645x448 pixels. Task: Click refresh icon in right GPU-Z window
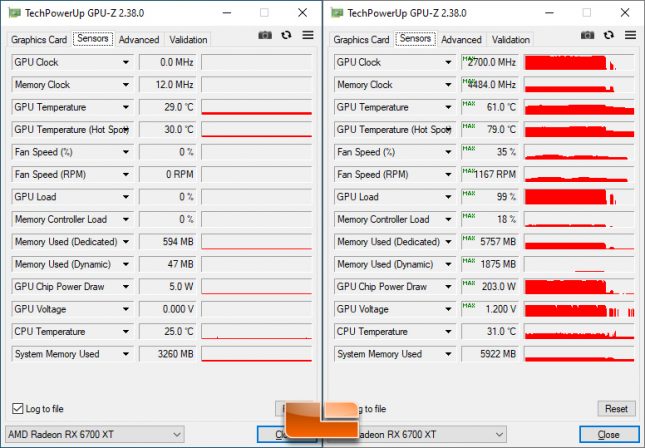[x=609, y=35]
